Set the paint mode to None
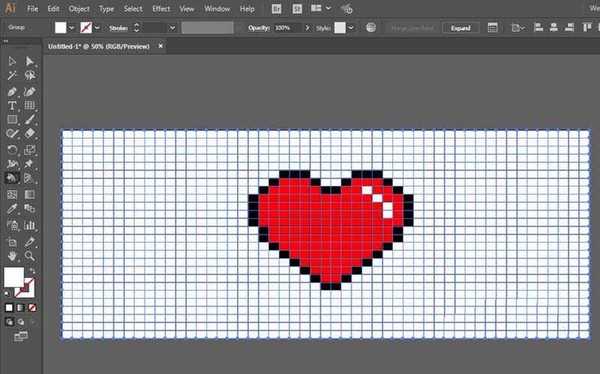The width and height of the screenshot is (600, 374). (x=32, y=308)
